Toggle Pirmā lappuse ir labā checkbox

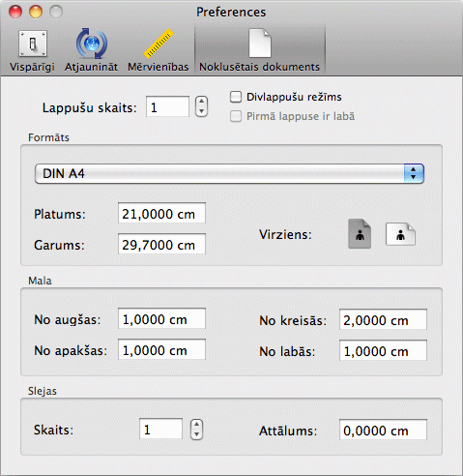[236, 116]
